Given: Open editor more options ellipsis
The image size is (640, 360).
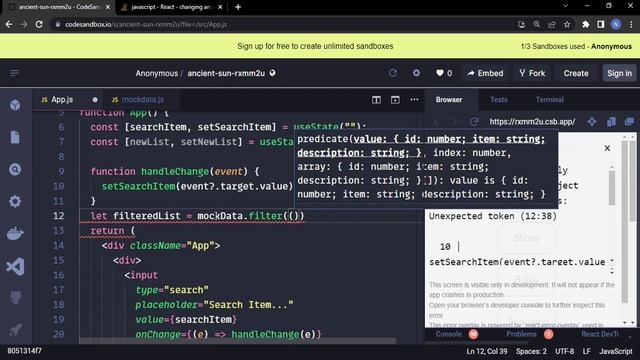Looking at the screenshot, I should (x=414, y=100).
